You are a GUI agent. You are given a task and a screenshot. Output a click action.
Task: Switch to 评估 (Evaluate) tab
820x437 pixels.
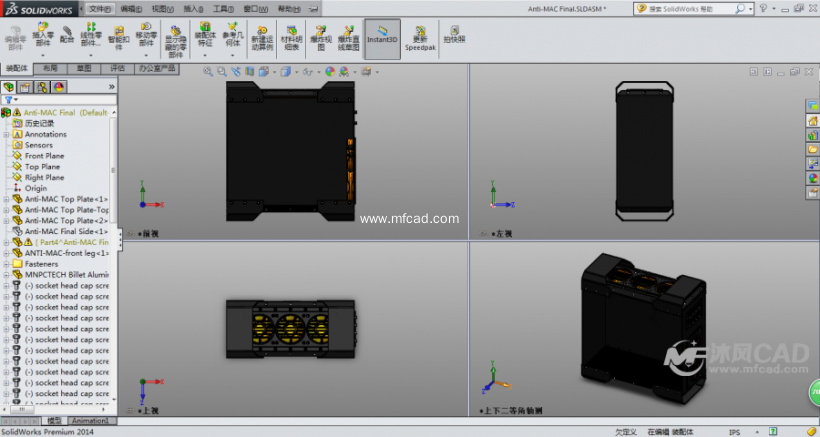click(117, 68)
